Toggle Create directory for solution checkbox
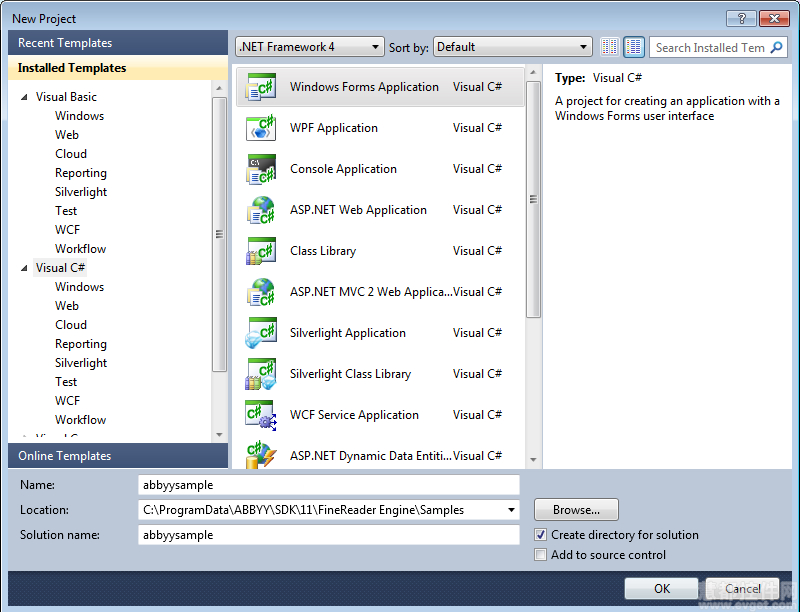 540,534
